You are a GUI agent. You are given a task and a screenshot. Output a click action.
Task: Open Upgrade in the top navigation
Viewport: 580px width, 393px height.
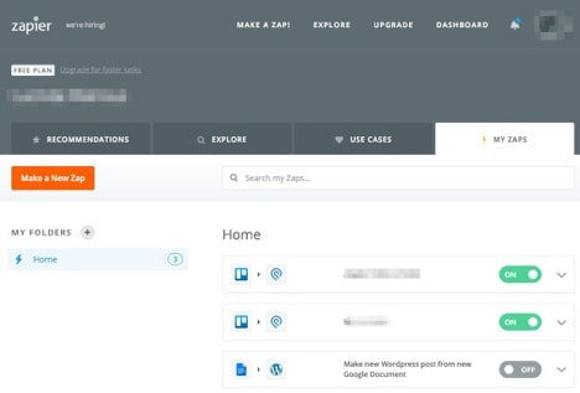point(393,25)
